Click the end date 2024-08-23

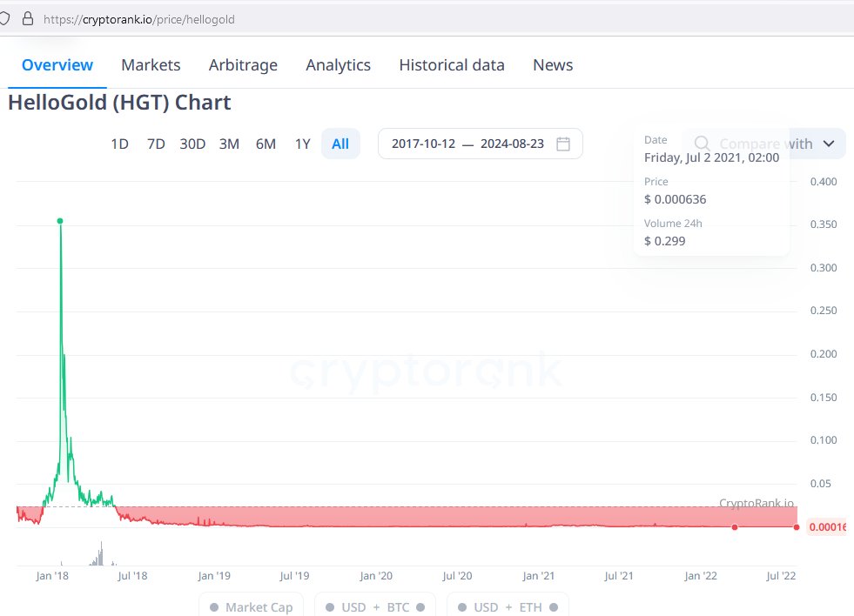[x=512, y=144]
